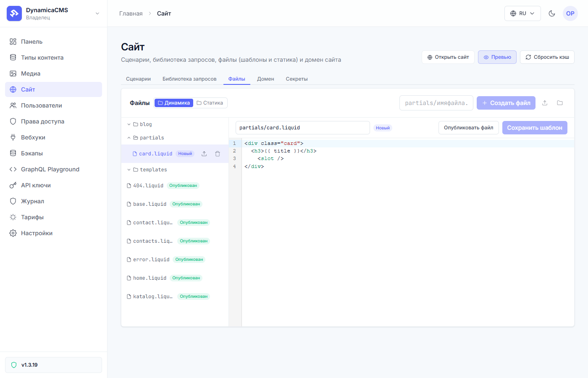588x378 pixels.
Task: Open the Домен tab
Action: pyautogui.click(x=265, y=79)
